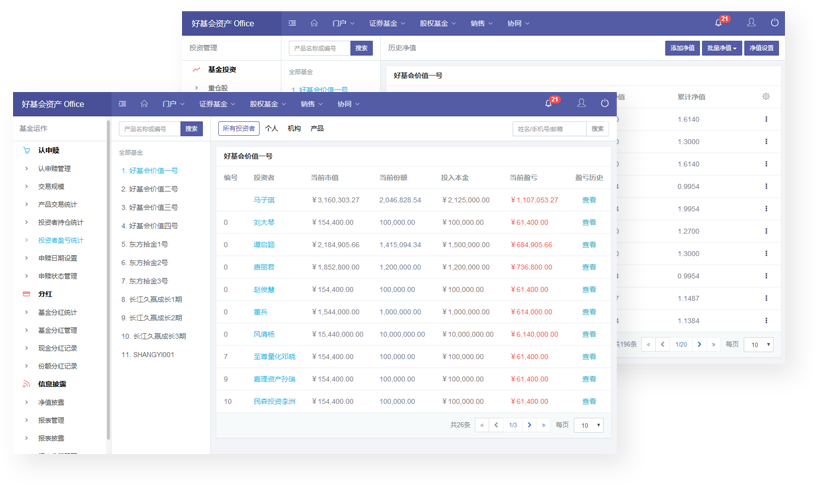Toggle the sidebar collapse icon in front window
This screenshot has width=816, height=486.
coord(122,104)
